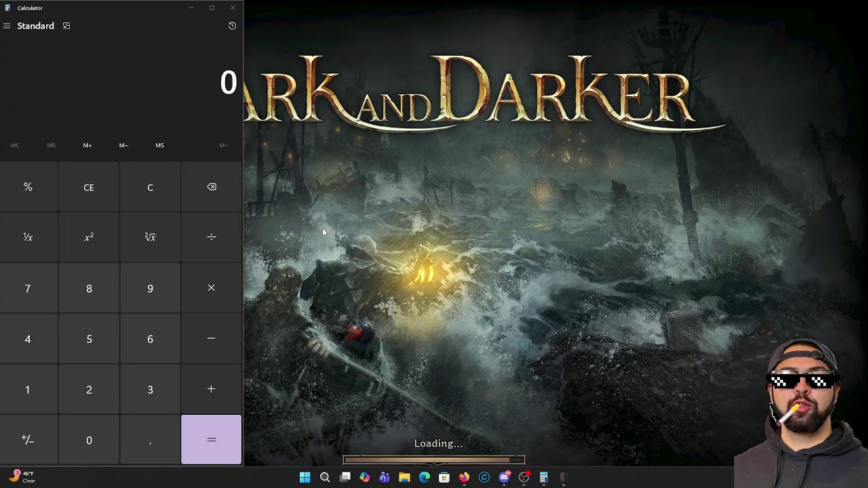Open Copilot from the taskbar
This screenshot has height=488, width=868.
pyautogui.click(x=365, y=477)
